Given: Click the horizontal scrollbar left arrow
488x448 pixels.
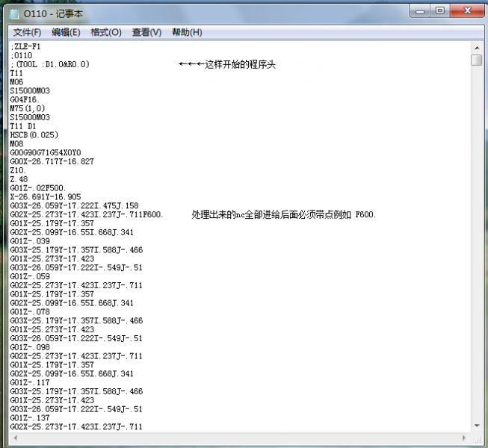Looking at the screenshot, I should click(x=16, y=438).
